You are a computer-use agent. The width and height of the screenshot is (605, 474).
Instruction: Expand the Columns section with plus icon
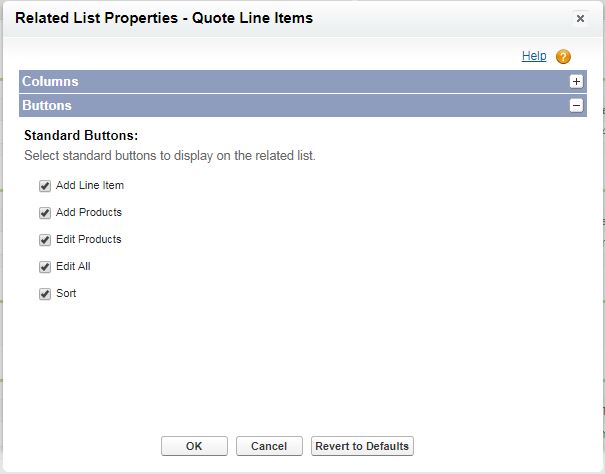click(x=576, y=82)
